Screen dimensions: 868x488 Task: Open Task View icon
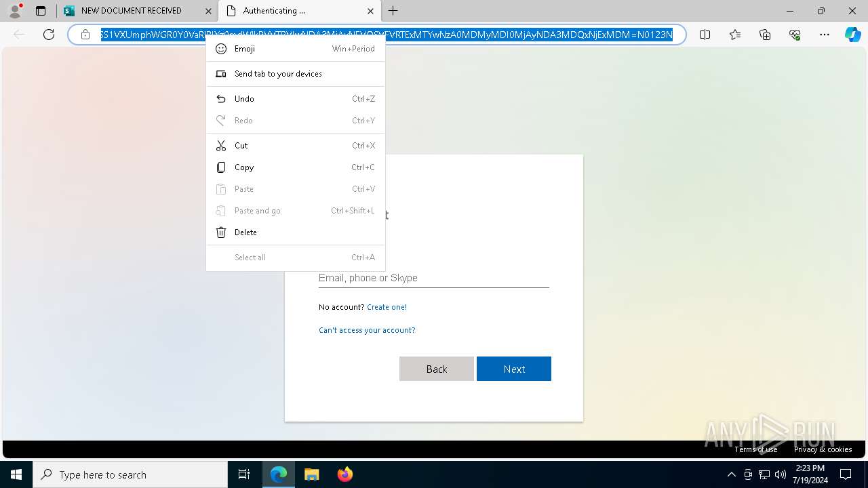point(244,474)
